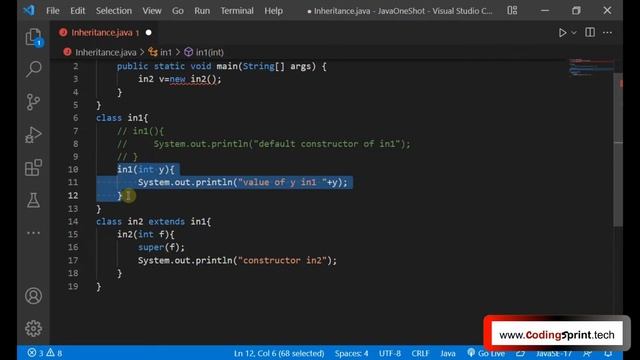The image size is (640, 360).
Task: Open the errors and warnings problems indicator
Action: pos(45,353)
